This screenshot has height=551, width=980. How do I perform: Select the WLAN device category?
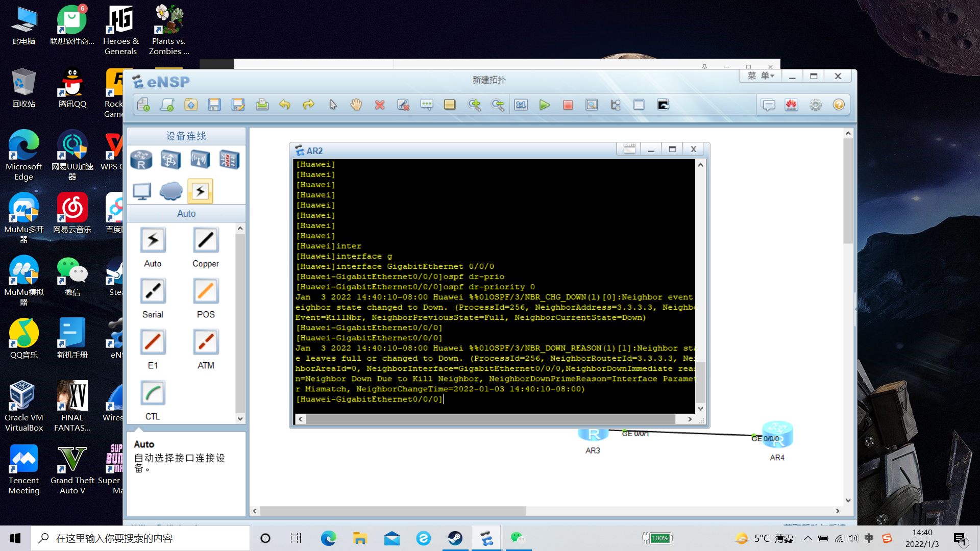200,160
